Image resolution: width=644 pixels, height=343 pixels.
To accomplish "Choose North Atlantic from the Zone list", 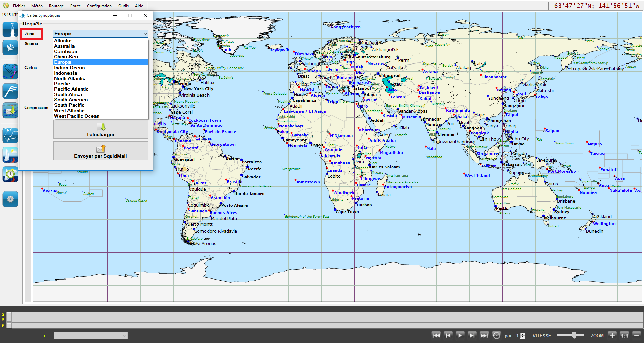I will (x=70, y=78).
